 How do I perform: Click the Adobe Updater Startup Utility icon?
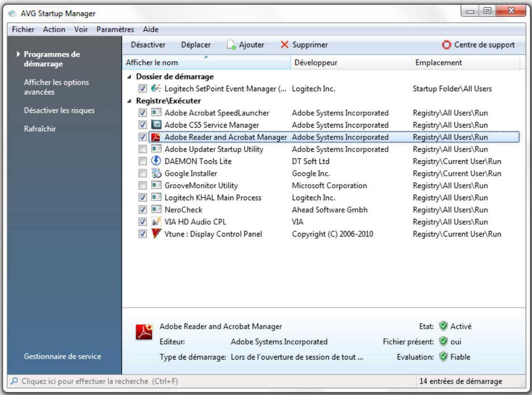click(156, 149)
